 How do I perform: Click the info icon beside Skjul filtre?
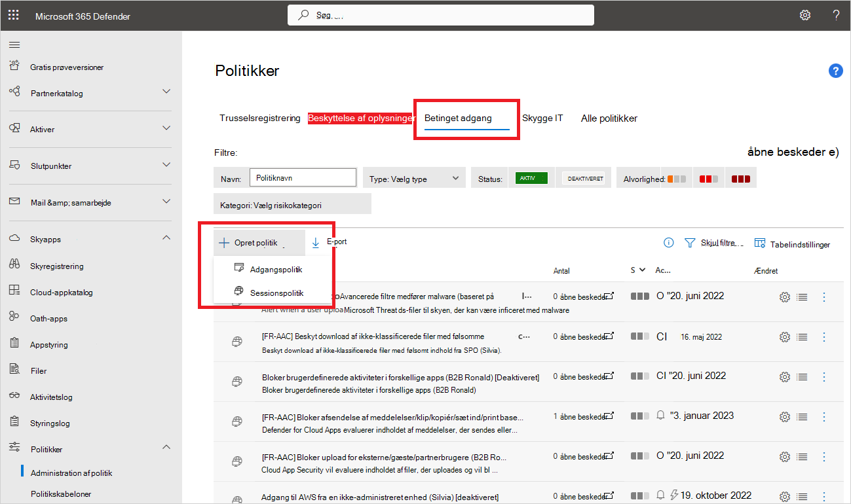click(x=668, y=243)
